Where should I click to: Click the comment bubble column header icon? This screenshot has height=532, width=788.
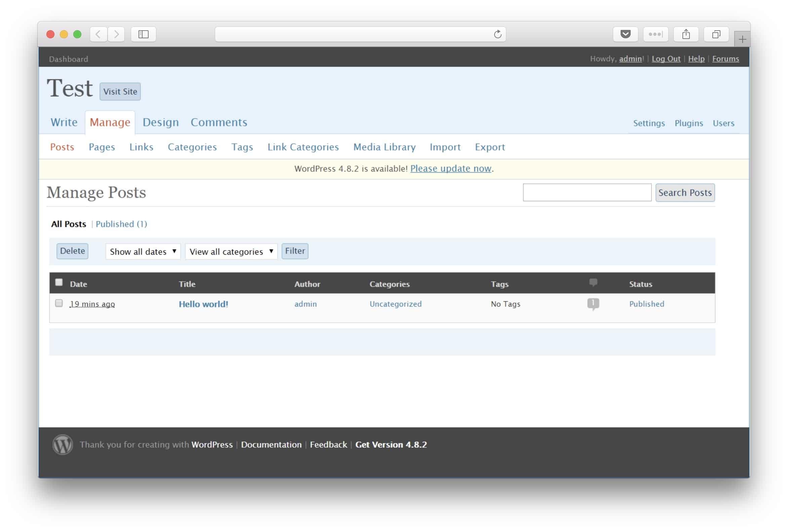pyautogui.click(x=593, y=282)
